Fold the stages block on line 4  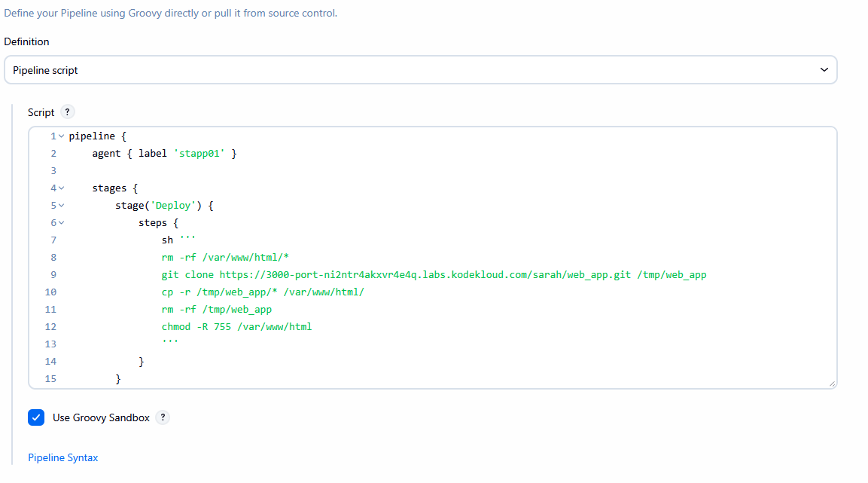pos(62,188)
